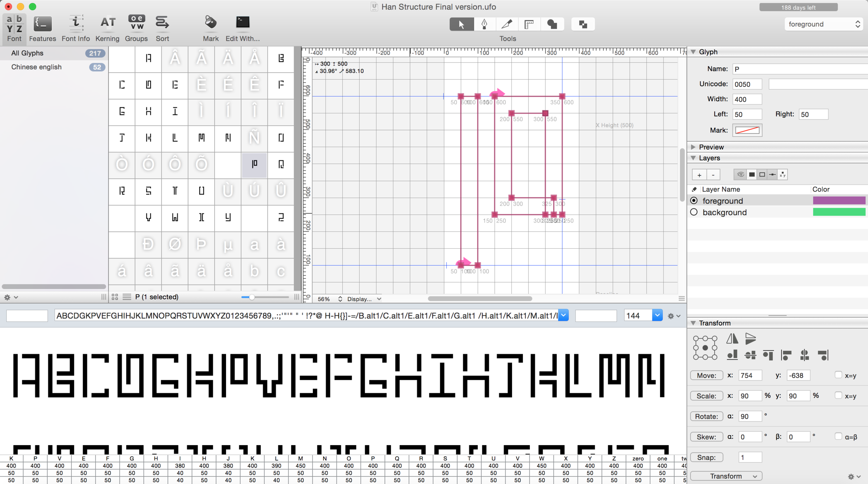
Task: Open the Kerning editor
Action: coord(107,28)
